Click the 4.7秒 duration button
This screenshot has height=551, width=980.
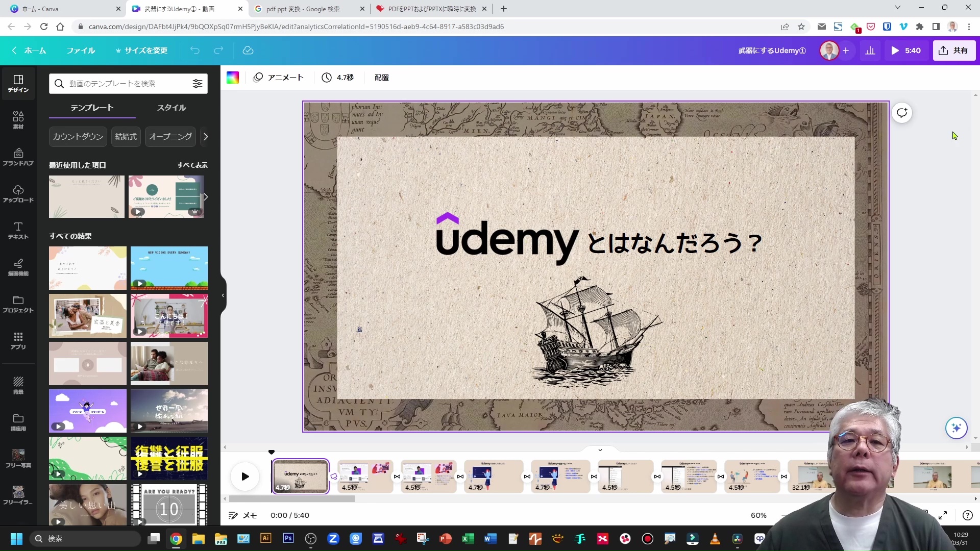(337, 78)
